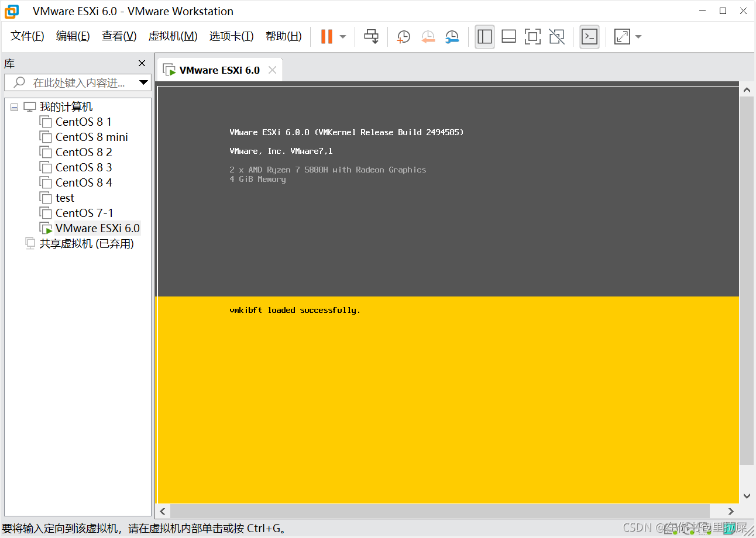Click the scroll down arrow of the console
The height and width of the screenshot is (538, 756).
tap(747, 496)
